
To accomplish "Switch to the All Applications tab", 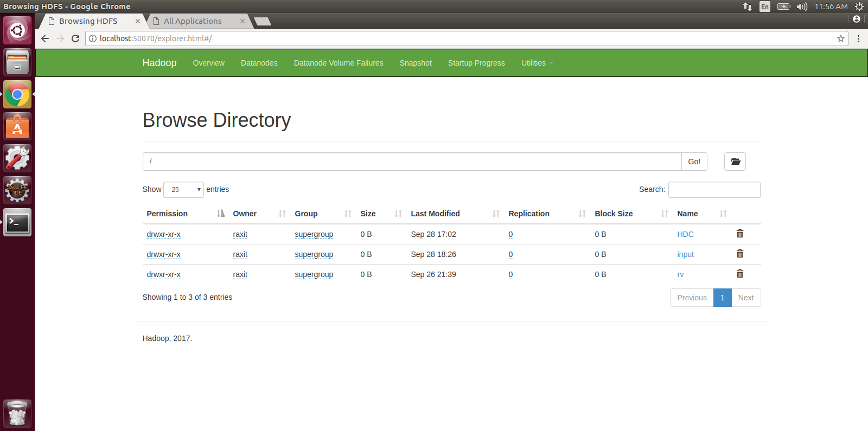I will [193, 21].
